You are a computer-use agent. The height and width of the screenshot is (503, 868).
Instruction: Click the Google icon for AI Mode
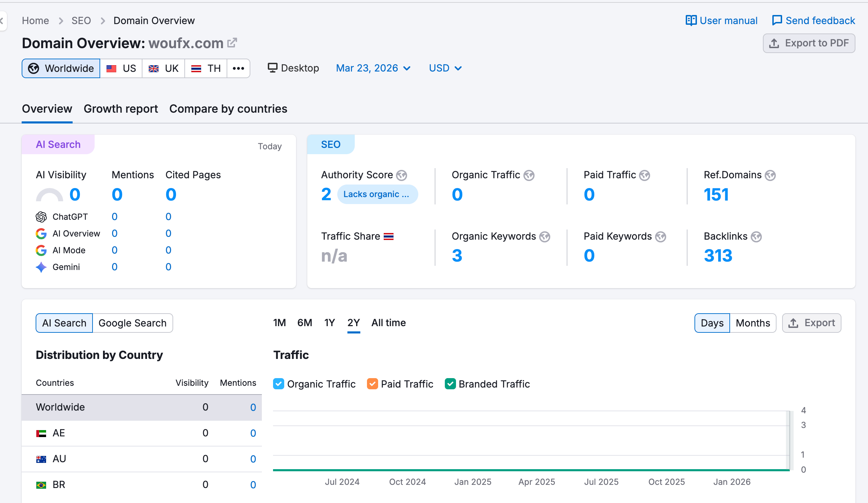pyautogui.click(x=41, y=250)
